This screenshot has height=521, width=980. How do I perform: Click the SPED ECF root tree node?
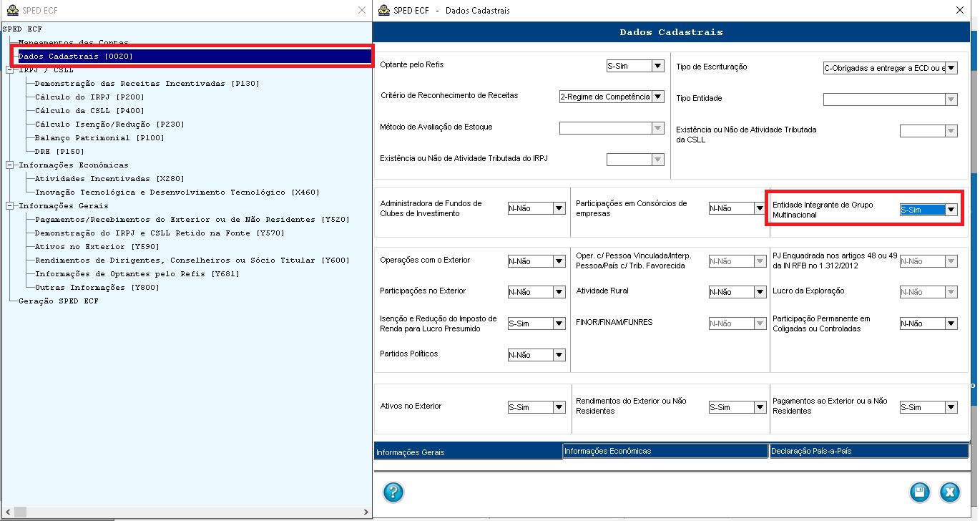coord(22,29)
